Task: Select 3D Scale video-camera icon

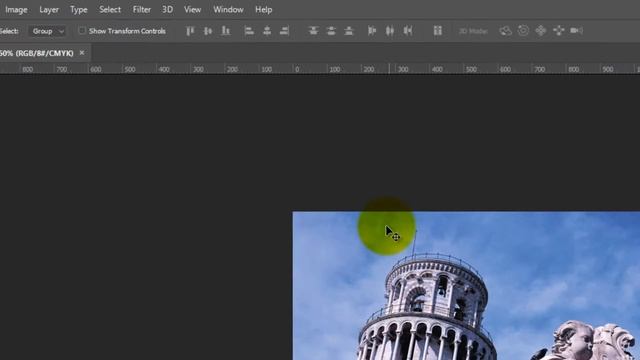Action: 576,31
